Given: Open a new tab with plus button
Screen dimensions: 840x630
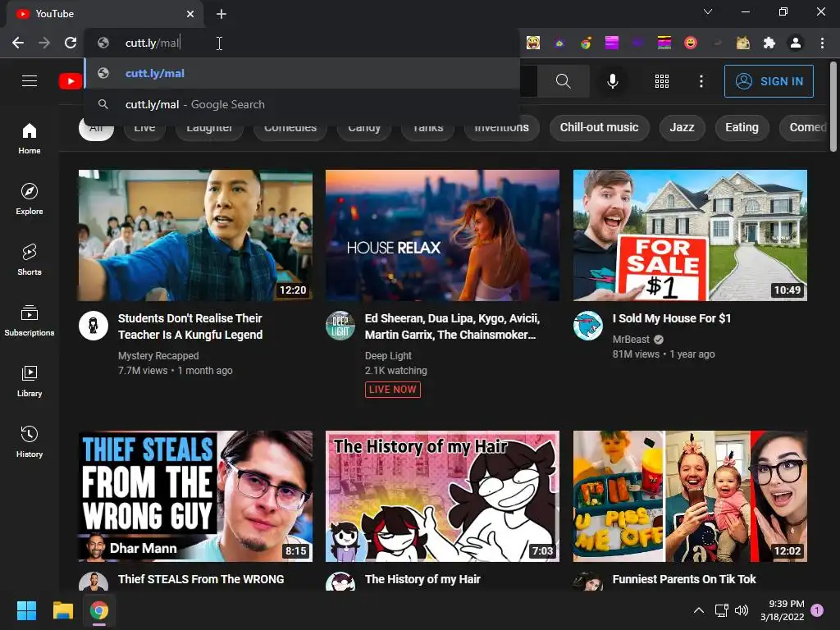Looking at the screenshot, I should (x=221, y=14).
